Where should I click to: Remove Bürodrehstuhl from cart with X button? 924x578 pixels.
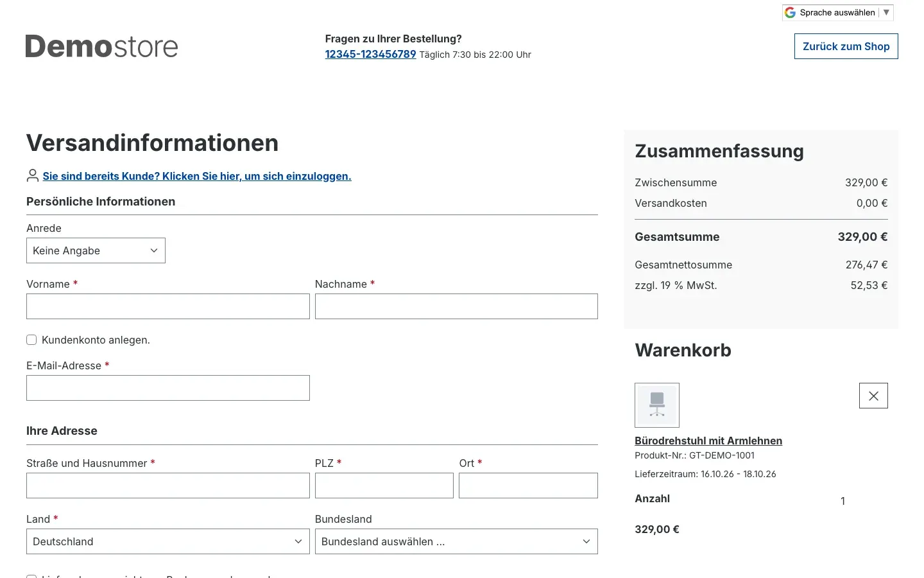point(873,396)
